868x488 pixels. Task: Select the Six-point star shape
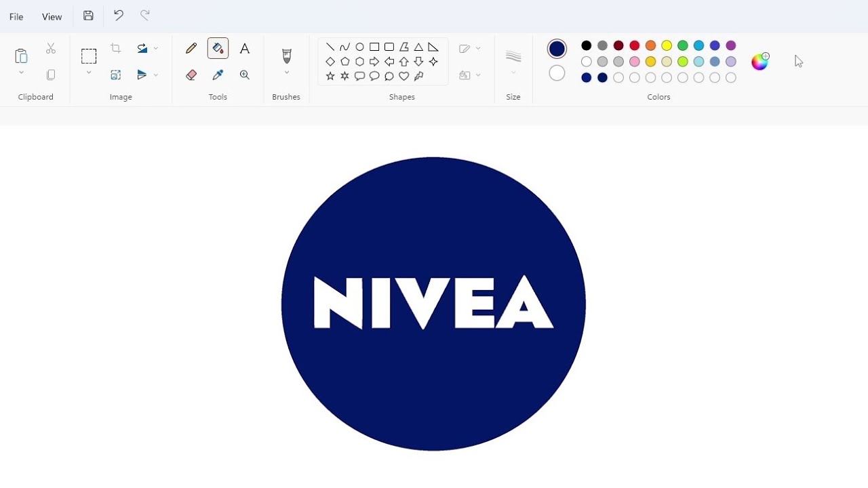pos(344,76)
